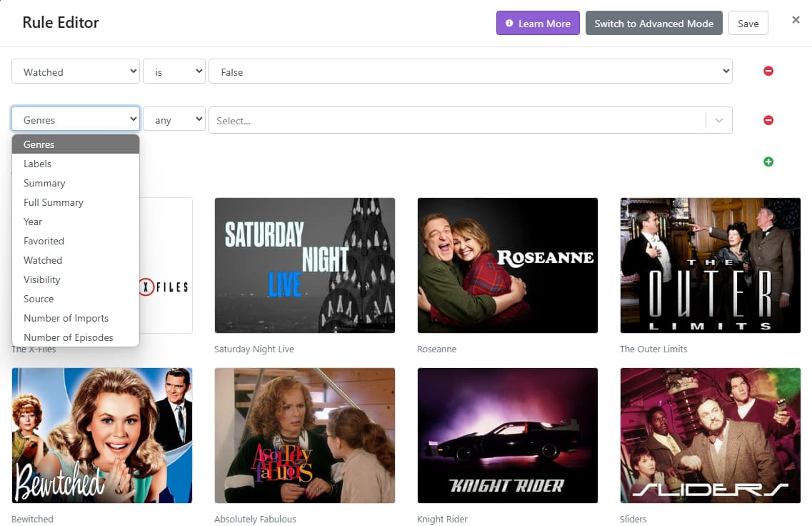Click the genre Select... input field

click(x=457, y=120)
